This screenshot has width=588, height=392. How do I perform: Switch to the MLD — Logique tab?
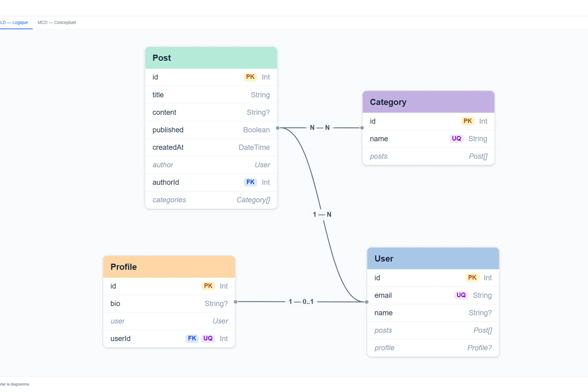coord(14,22)
